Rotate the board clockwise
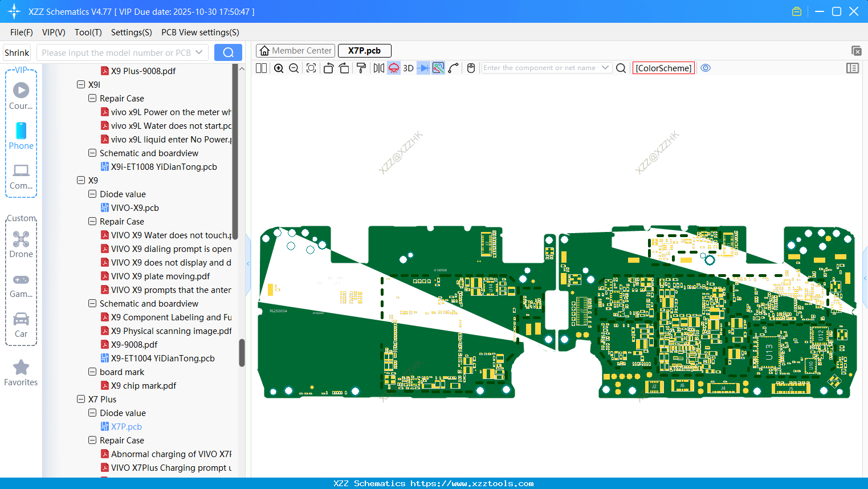 [344, 68]
